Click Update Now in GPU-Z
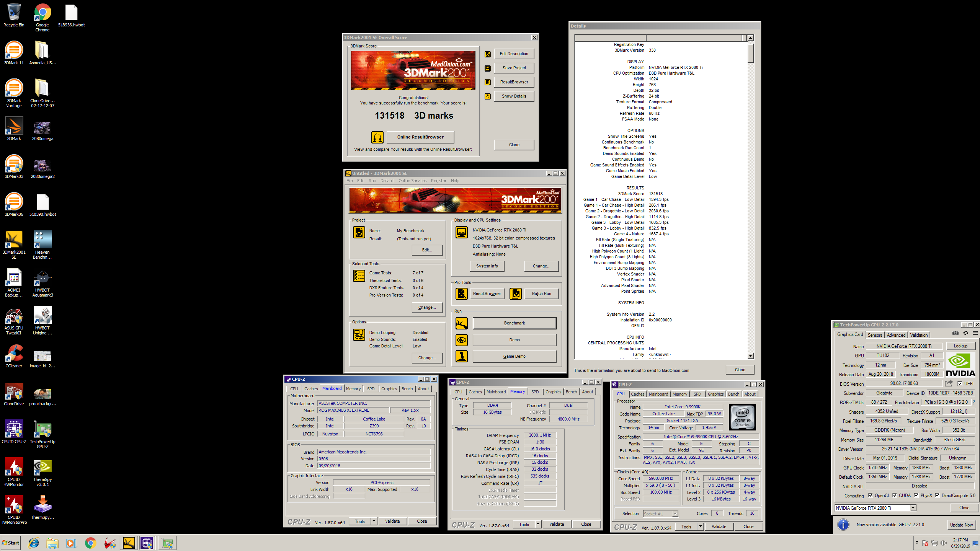 [961, 525]
